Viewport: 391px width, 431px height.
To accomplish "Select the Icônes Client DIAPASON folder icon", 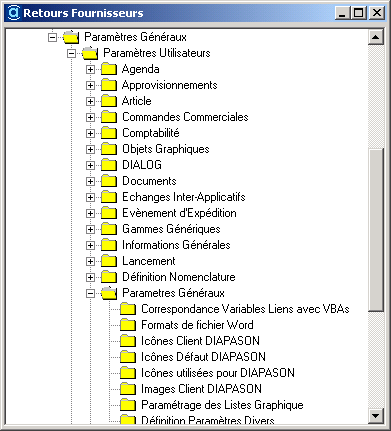I will coord(128,341).
